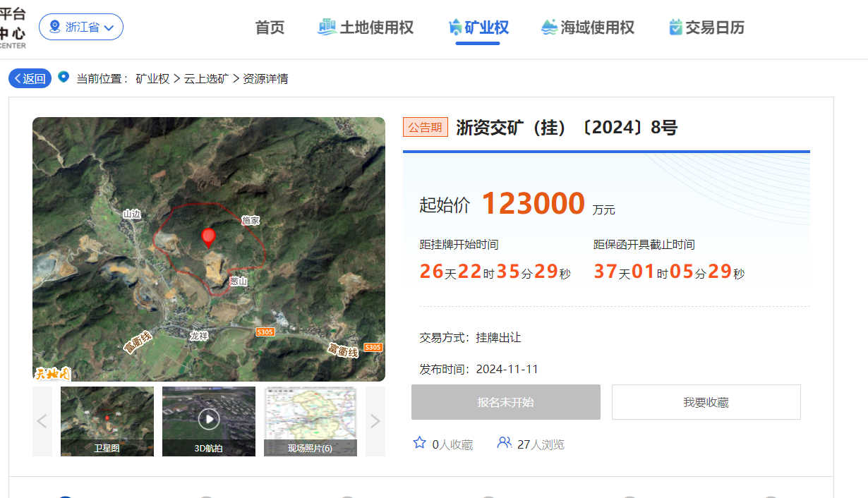Click the 我要收藏 button
Screen dimensions: 868x498
706,402
